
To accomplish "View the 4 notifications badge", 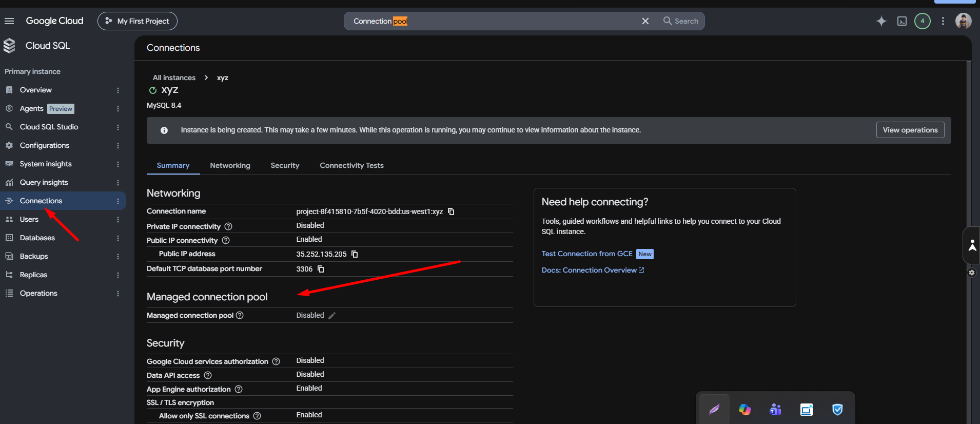I will pyautogui.click(x=923, y=21).
